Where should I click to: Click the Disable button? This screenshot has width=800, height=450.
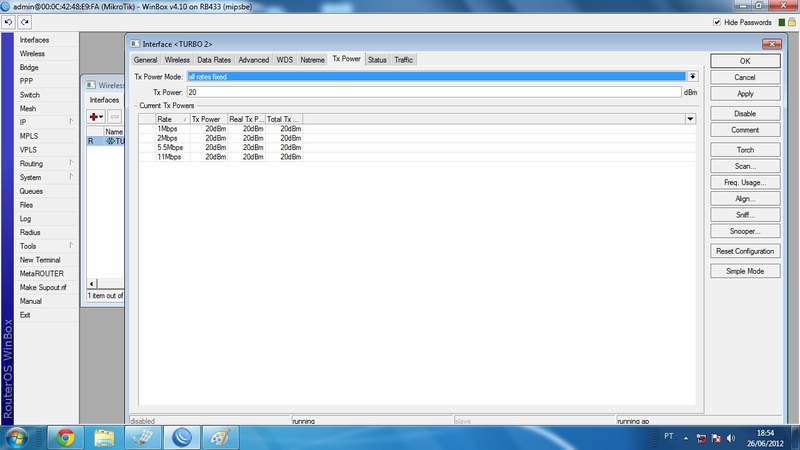[745, 113]
